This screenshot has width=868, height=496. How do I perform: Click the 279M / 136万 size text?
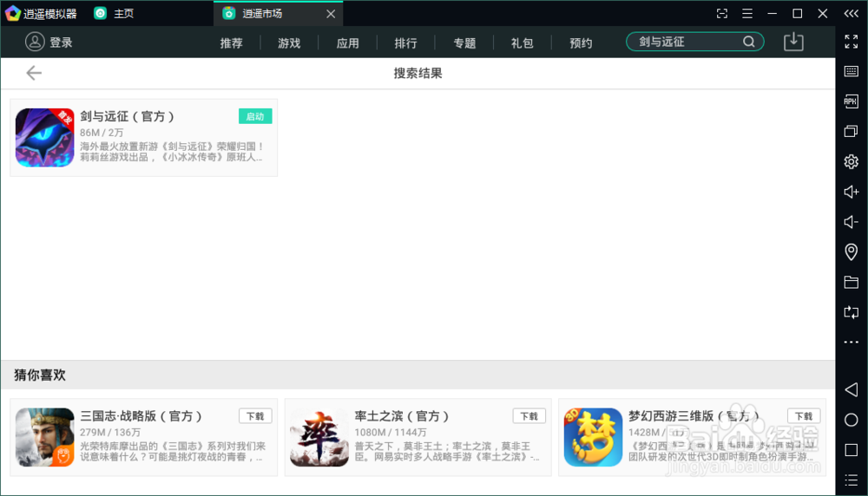(110, 433)
